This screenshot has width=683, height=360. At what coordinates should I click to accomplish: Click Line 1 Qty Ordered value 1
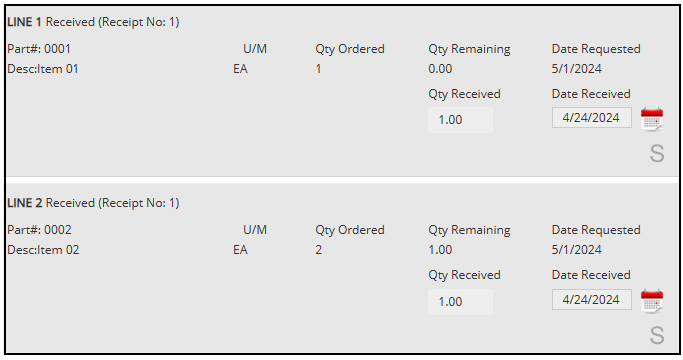(318, 69)
